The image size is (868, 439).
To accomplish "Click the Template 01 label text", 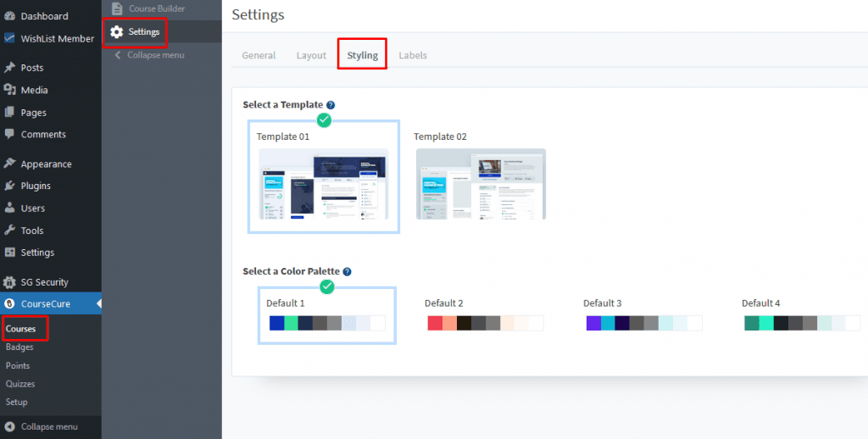I will [x=283, y=136].
